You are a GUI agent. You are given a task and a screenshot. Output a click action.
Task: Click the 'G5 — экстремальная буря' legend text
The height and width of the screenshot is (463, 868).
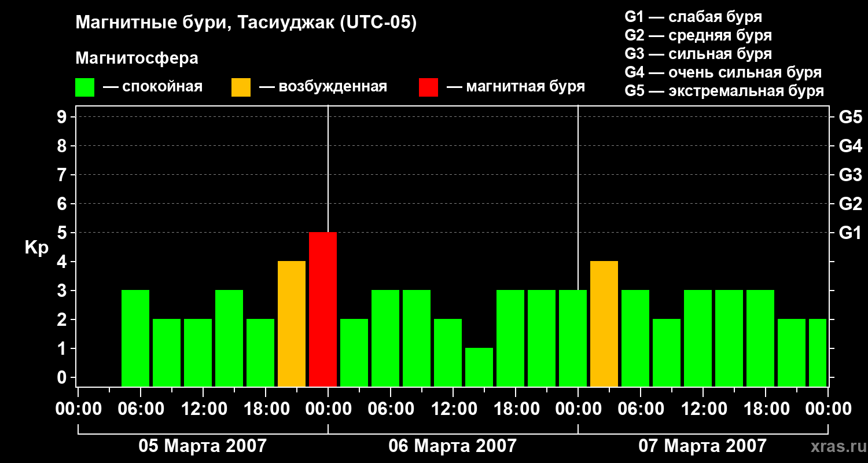pyautogui.click(x=724, y=91)
